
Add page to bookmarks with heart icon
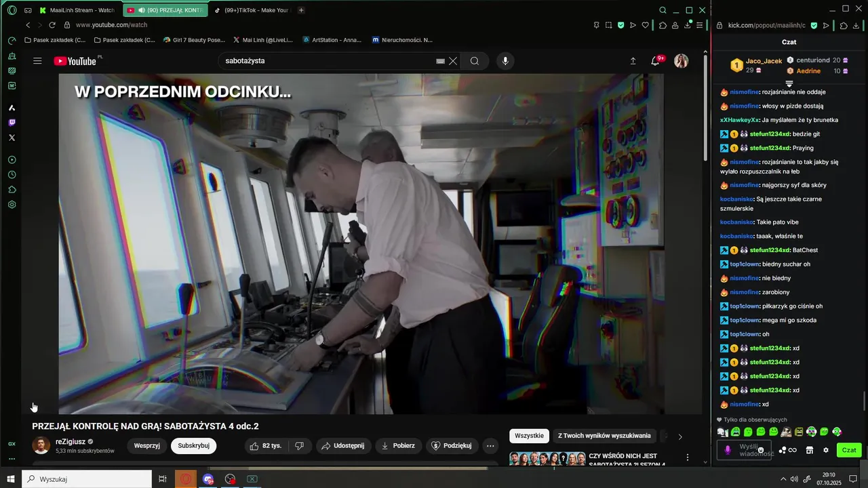coord(645,25)
